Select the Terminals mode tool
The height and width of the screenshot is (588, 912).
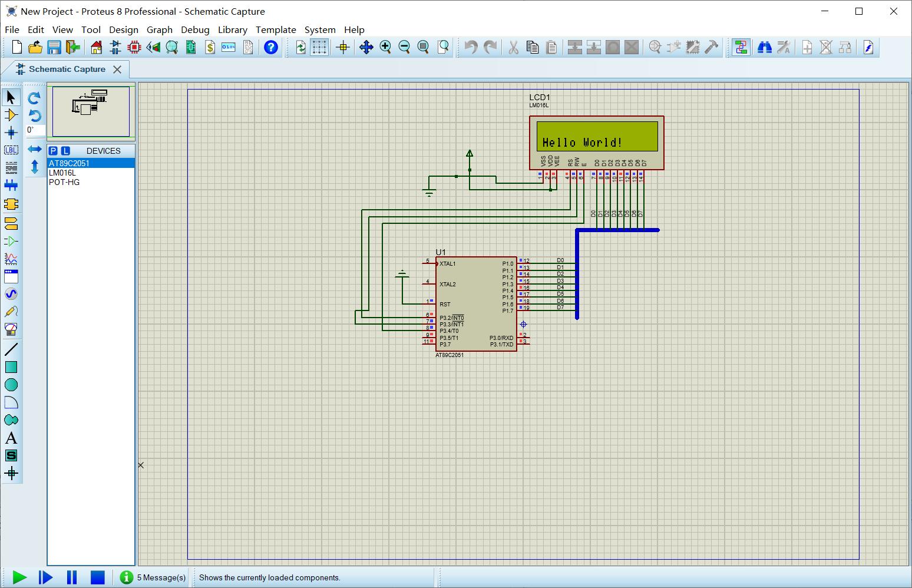point(11,224)
